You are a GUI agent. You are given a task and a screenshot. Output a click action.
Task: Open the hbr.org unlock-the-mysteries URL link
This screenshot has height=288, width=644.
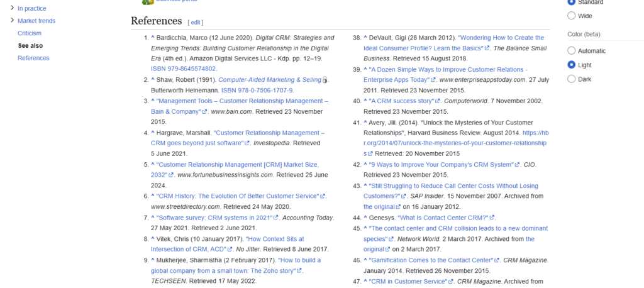click(x=455, y=143)
